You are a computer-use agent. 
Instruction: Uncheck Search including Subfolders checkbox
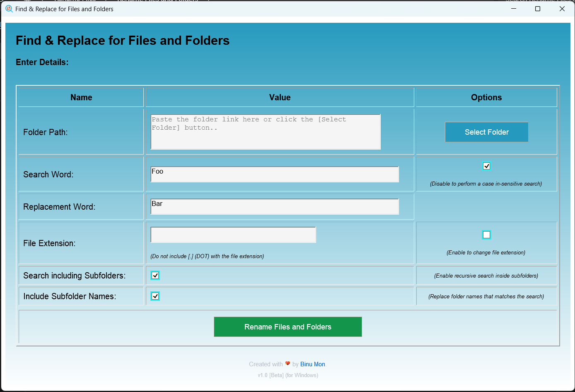[155, 275]
